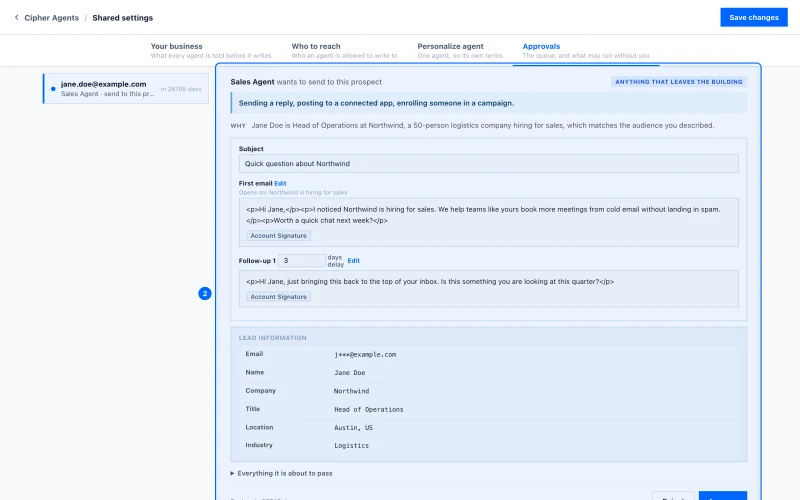Click Edit next to Follow-up 1
The height and width of the screenshot is (500, 800).
click(354, 261)
